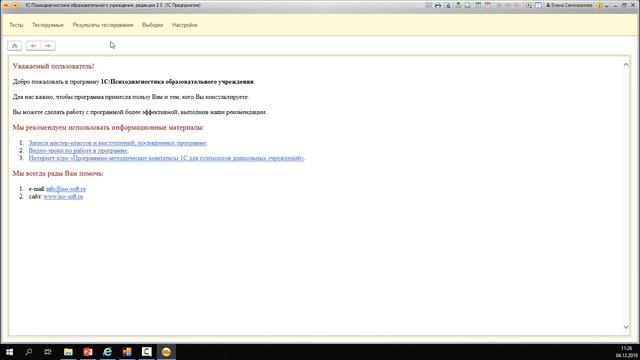Open the Выборки section
Image resolution: width=640 pixels, height=360 pixels.
point(153,25)
